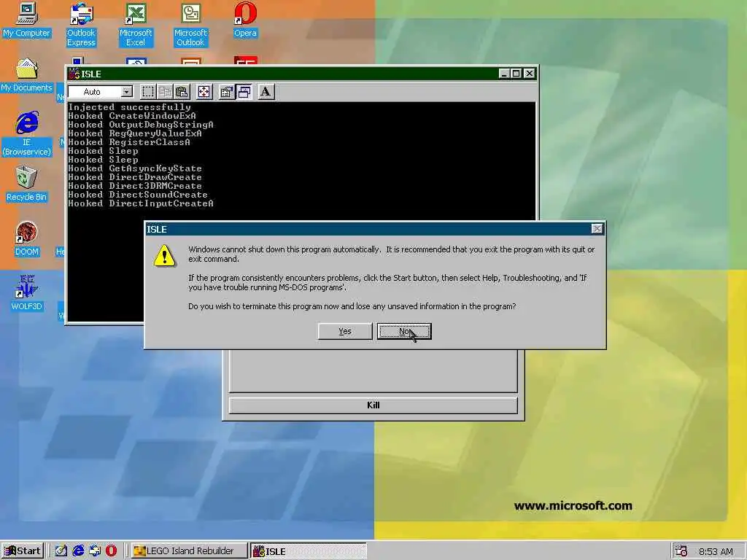Image resolution: width=747 pixels, height=560 pixels.
Task: Click the Copy icon in ISLE toolbar
Action: pos(166,91)
